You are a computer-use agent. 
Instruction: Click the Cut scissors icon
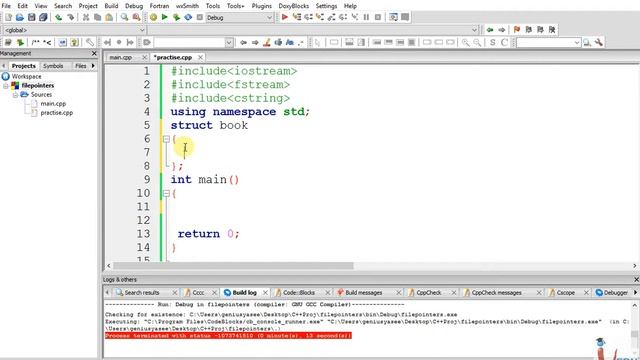click(x=86, y=18)
